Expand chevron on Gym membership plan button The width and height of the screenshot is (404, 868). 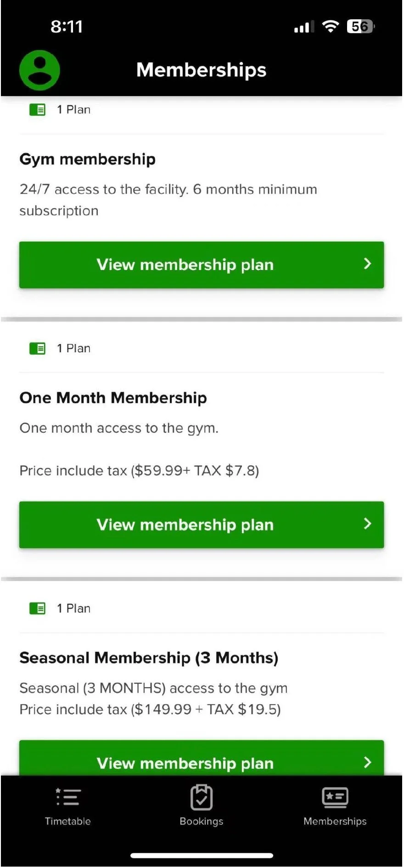(367, 264)
